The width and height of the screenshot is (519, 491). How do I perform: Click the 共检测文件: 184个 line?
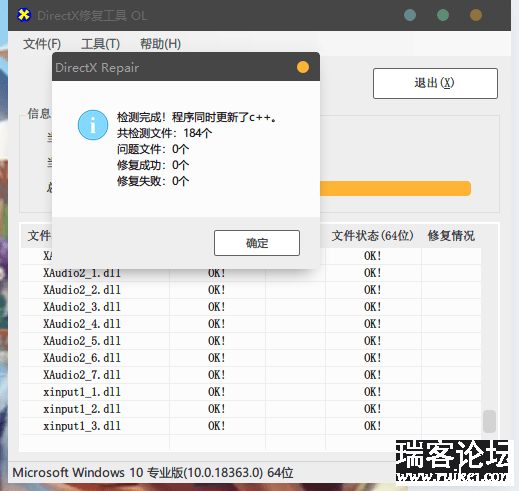(x=164, y=133)
